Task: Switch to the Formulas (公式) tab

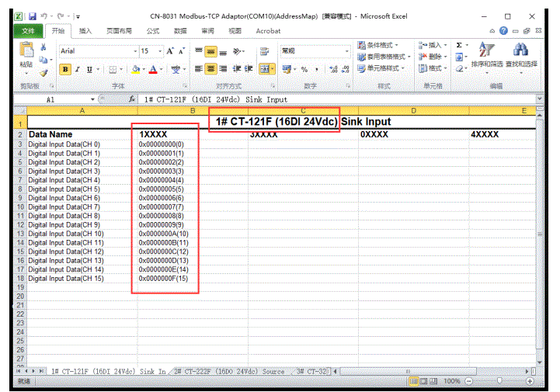Action: pos(153,31)
